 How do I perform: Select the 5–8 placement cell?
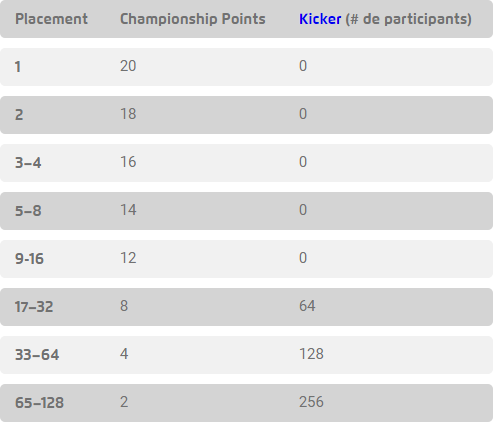(28, 211)
